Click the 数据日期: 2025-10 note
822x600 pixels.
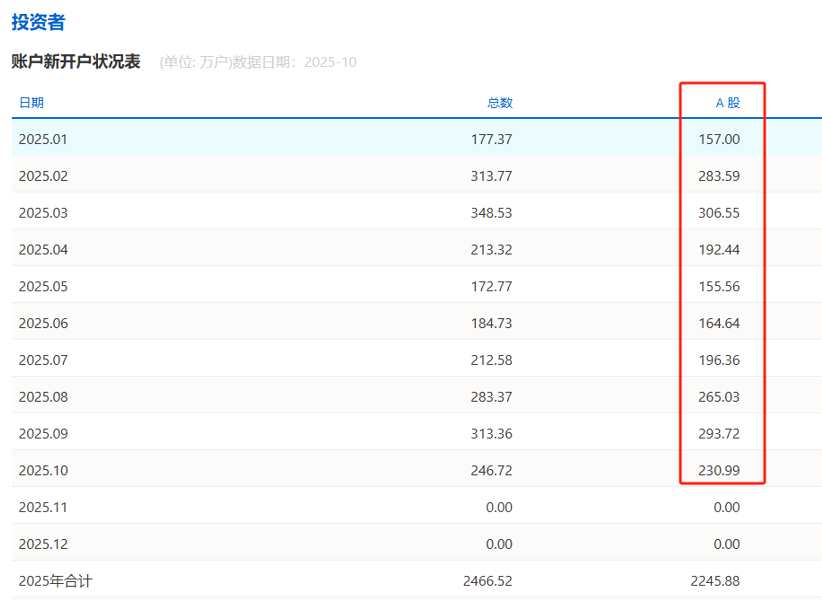(x=294, y=62)
